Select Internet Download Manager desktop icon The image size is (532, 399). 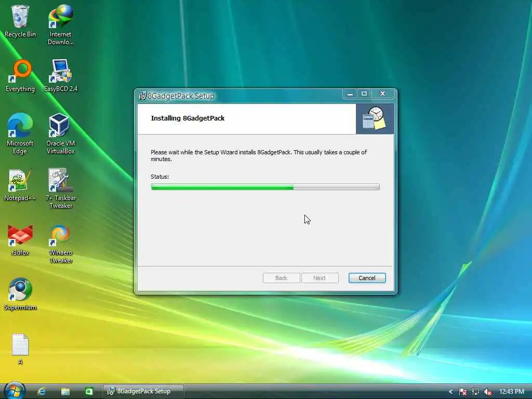coord(60,25)
